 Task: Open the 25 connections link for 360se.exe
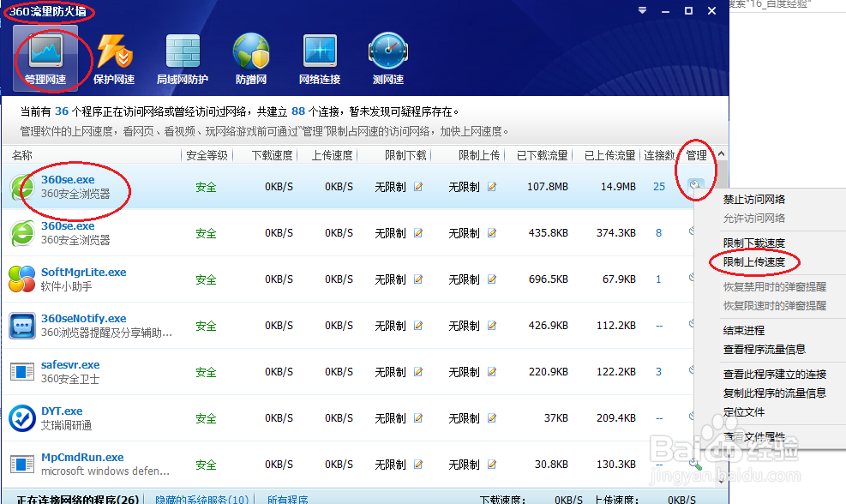coord(659,187)
